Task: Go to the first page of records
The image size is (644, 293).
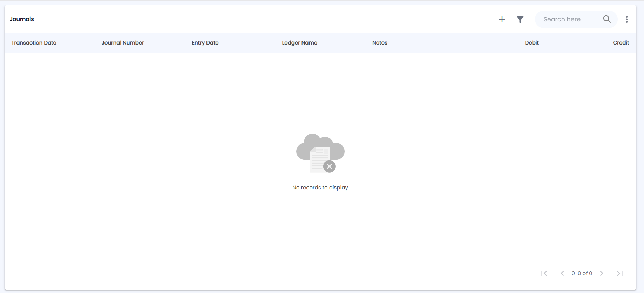Action: coord(544,273)
